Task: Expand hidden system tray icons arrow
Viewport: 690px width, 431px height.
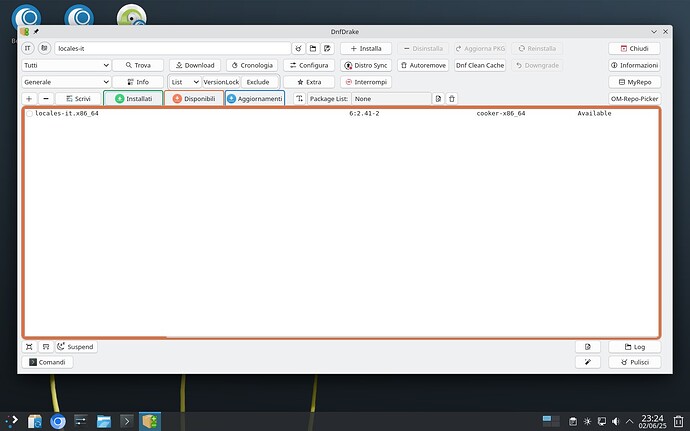Action: [629, 421]
